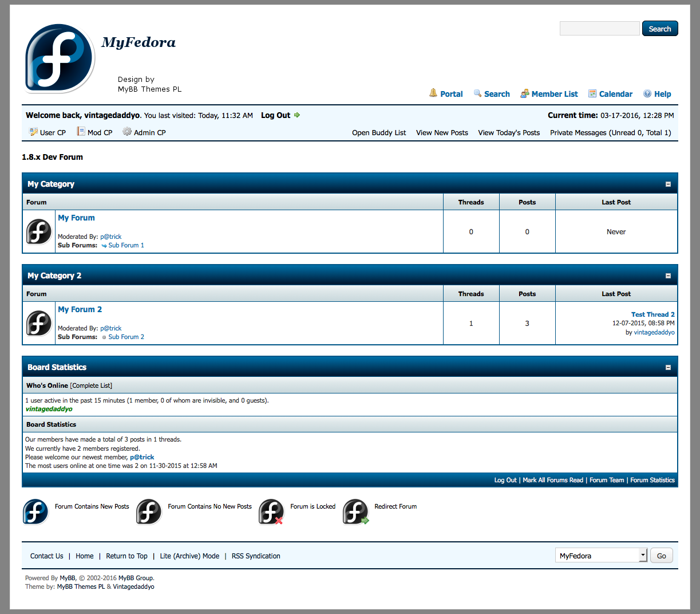Focus the search text field
The image size is (700, 614).
(599, 29)
